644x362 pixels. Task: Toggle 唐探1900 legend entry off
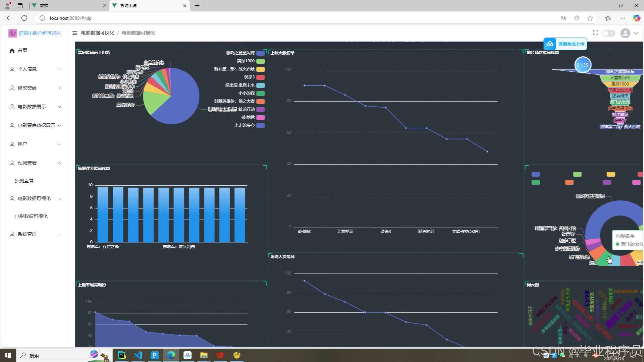point(246,61)
